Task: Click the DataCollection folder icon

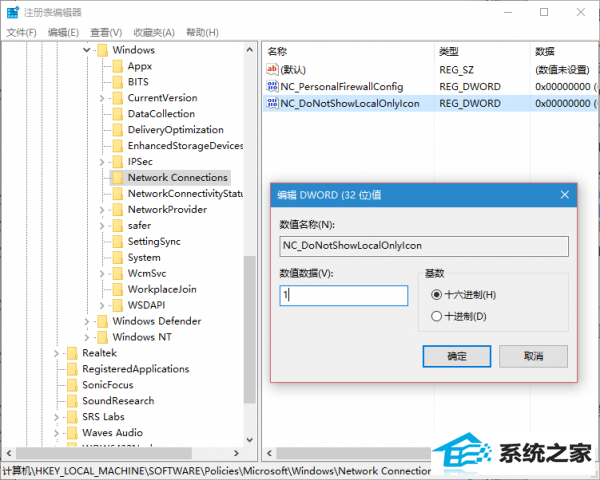Action: [x=118, y=114]
